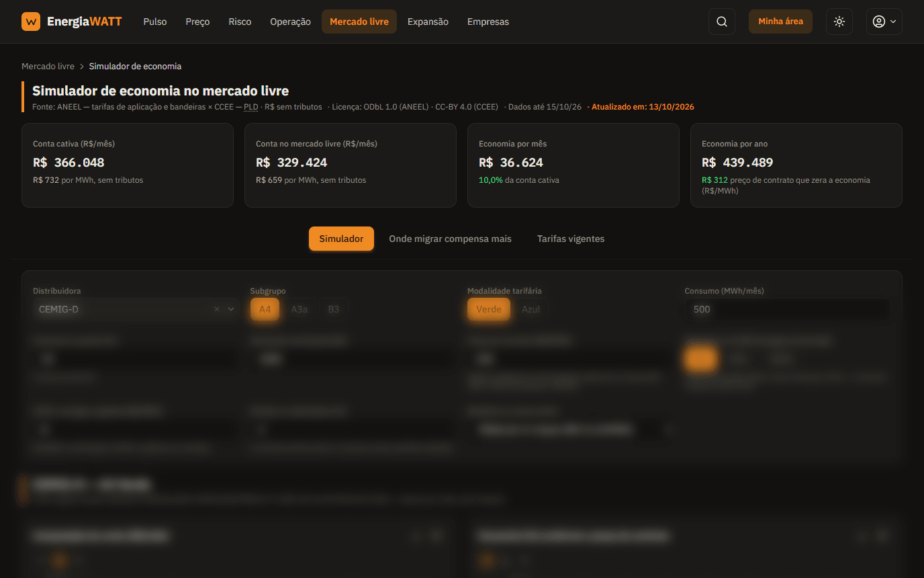Click the EnergiaWATT logo icon
924x578 pixels.
click(x=31, y=22)
